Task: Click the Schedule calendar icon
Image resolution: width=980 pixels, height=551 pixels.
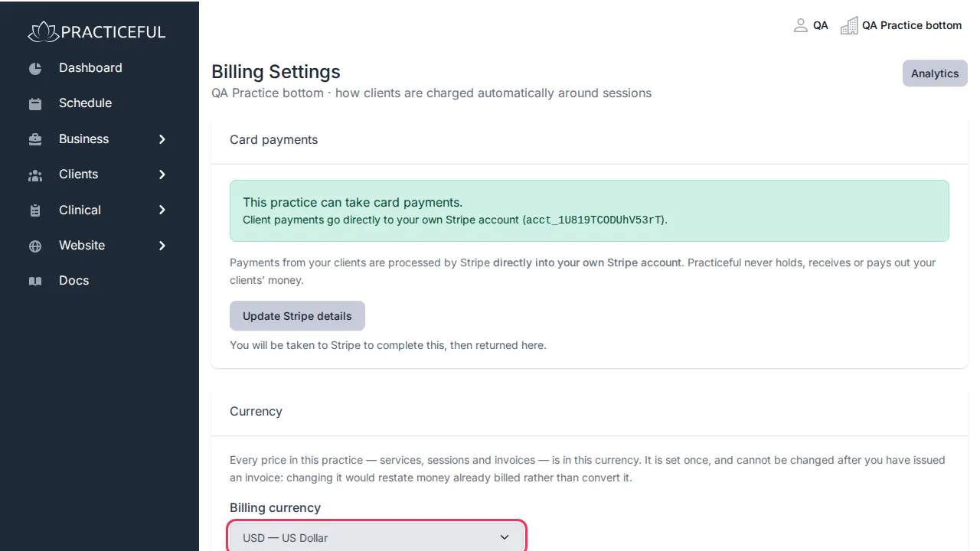Action: click(35, 103)
